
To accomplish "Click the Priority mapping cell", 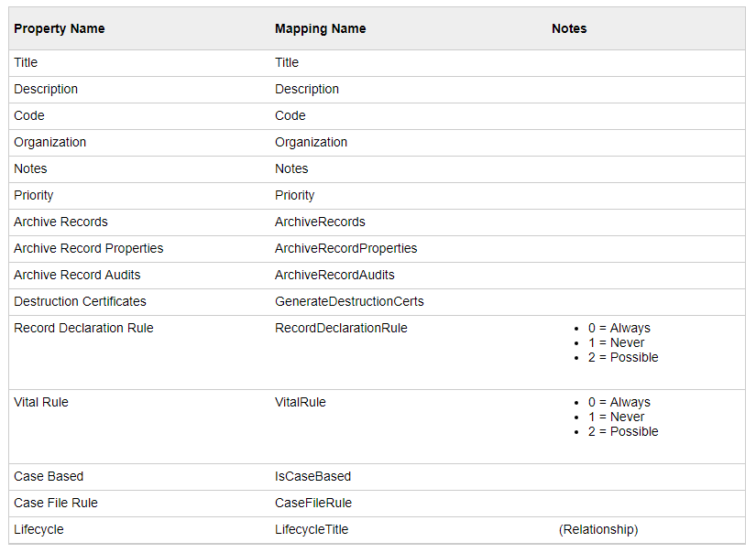I will [294, 195].
